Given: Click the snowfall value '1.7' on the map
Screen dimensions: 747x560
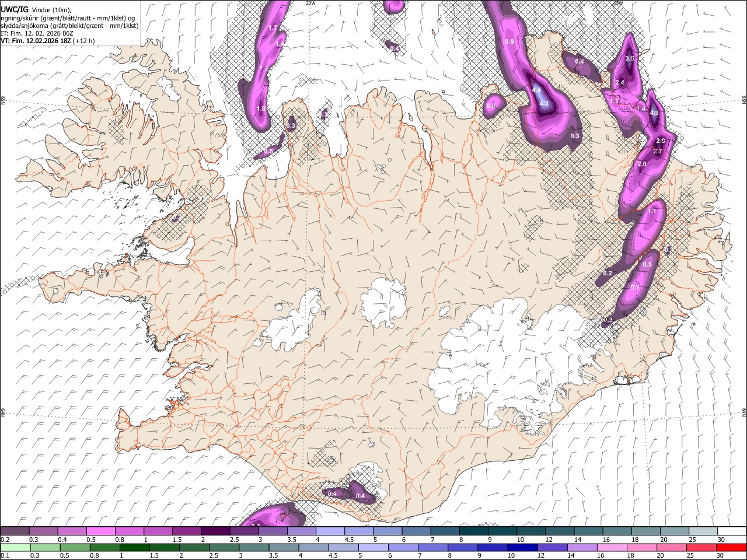Looking at the screenshot, I should click(x=273, y=27).
